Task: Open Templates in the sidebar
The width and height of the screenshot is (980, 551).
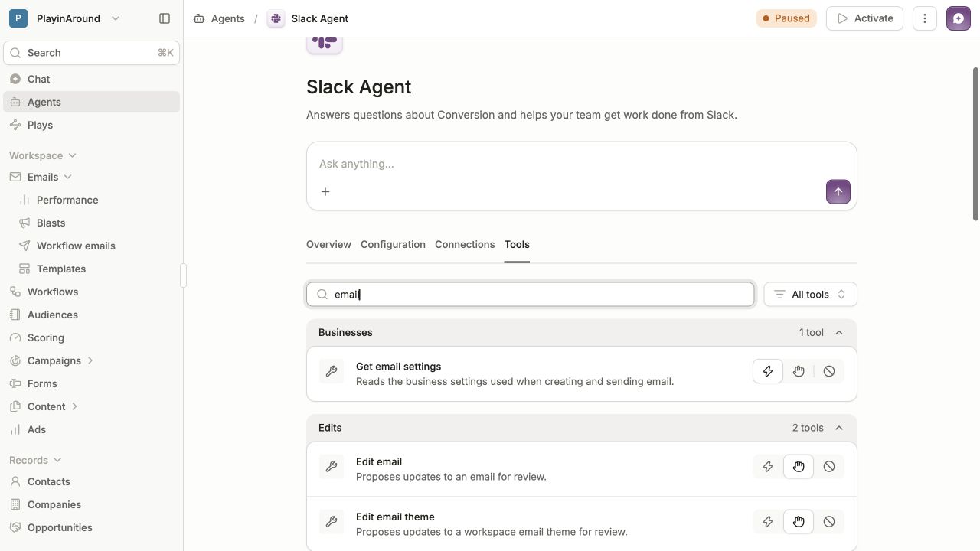Action: [x=61, y=269]
